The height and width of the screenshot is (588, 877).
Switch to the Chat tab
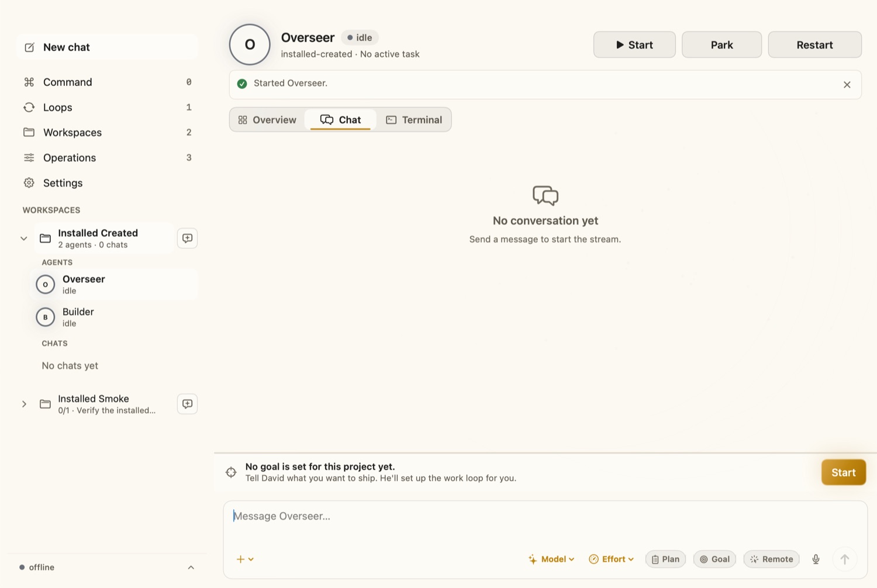340,120
